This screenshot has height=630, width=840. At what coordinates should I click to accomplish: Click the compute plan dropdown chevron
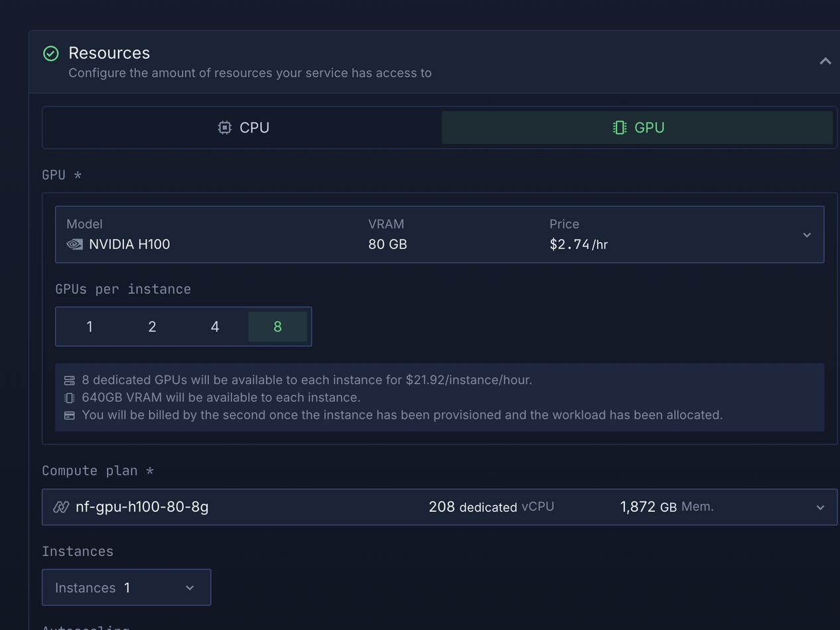coord(820,507)
